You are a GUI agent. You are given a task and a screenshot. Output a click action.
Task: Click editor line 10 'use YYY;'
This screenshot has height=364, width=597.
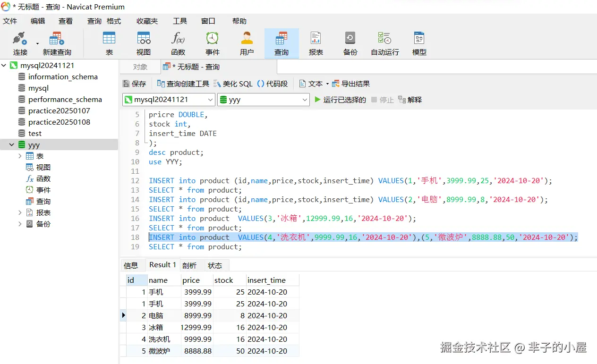[165, 161]
